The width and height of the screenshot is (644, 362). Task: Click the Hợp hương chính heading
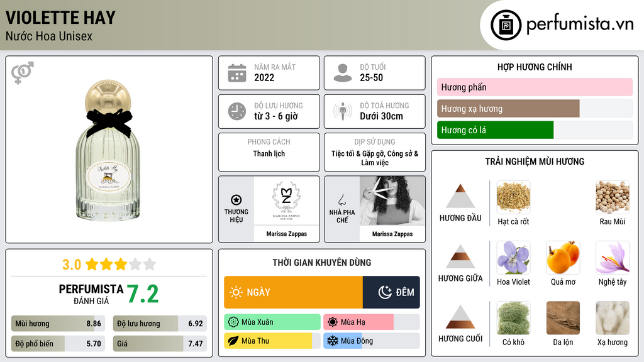click(535, 67)
